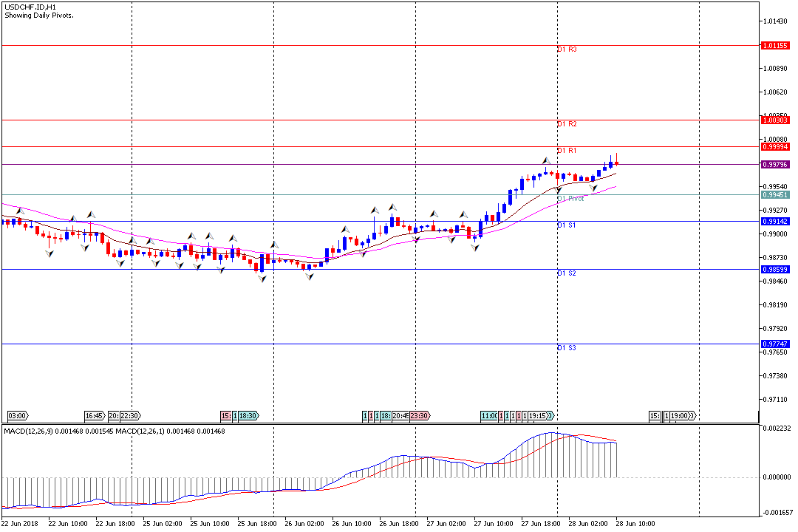Click the 19:15 event marker
Viewport: 798px width, 532px height.
coord(540,416)
